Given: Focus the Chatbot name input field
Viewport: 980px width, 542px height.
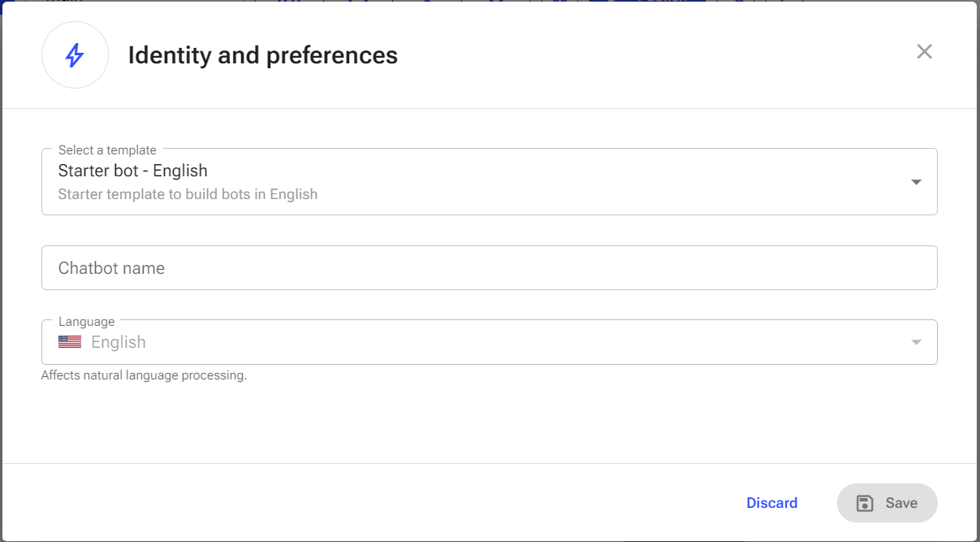Looking at the screenshot, I should pyautogui.click(x=490, y=268).
